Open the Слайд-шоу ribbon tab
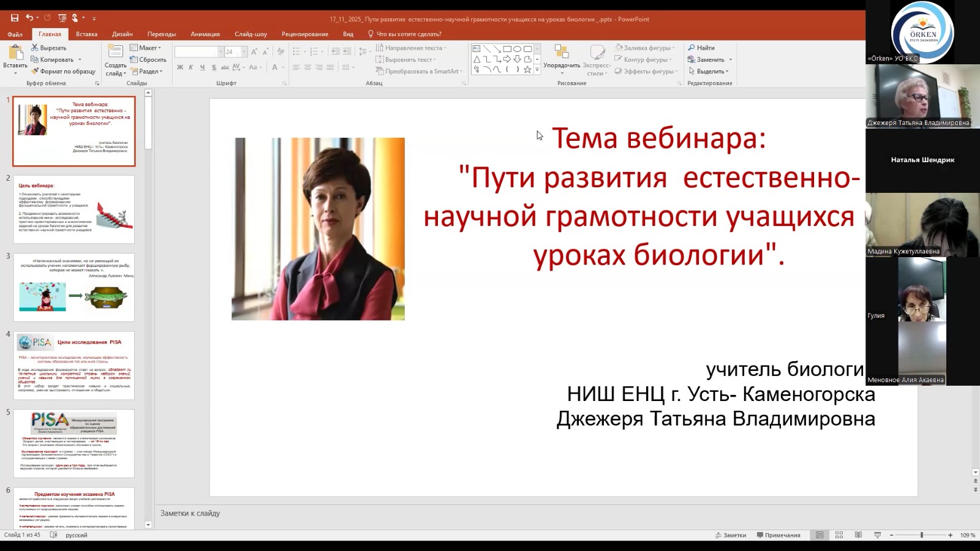Viewport: 980px width, 551px height. pyautogui.click(x=251, y=34)
